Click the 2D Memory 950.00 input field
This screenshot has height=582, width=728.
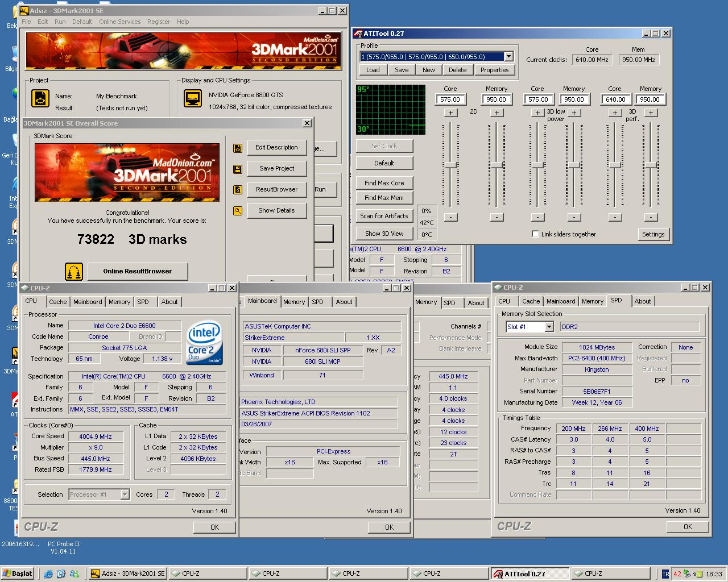click(x=497, y=99)
